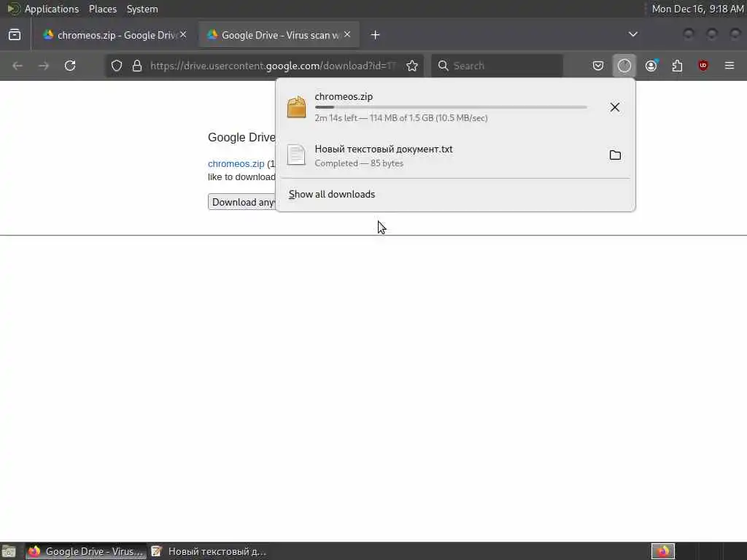Click the chromeos.zip archive file icon

coord(296,106)
